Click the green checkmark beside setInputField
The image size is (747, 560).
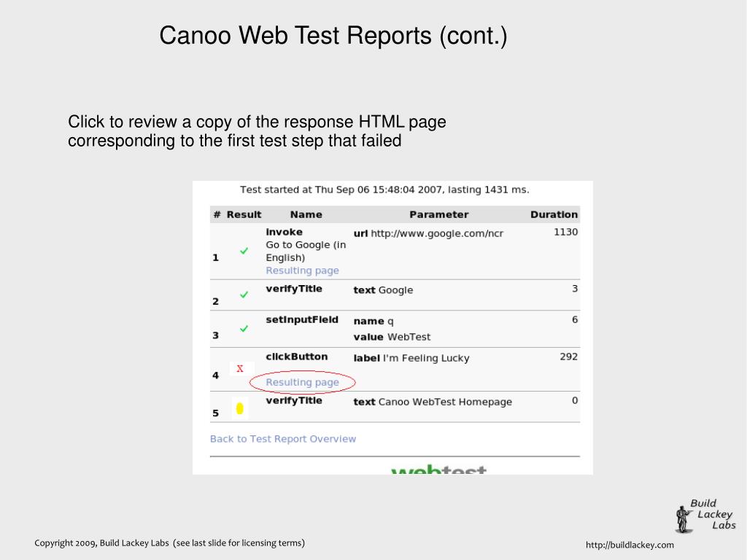tap(244, 329)
